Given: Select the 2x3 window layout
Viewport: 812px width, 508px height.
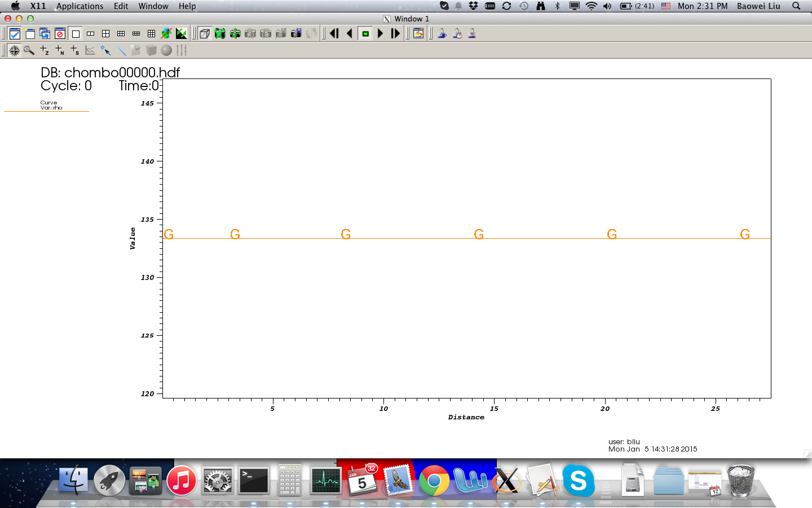Looking at the screenshot, I should [x=121, y=34].
